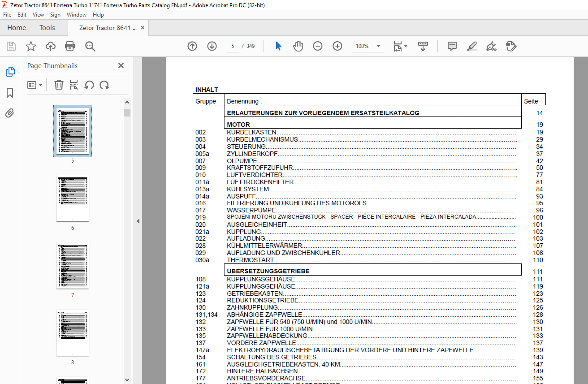Open the fit page options tool
588x384 pixels.
400,46
